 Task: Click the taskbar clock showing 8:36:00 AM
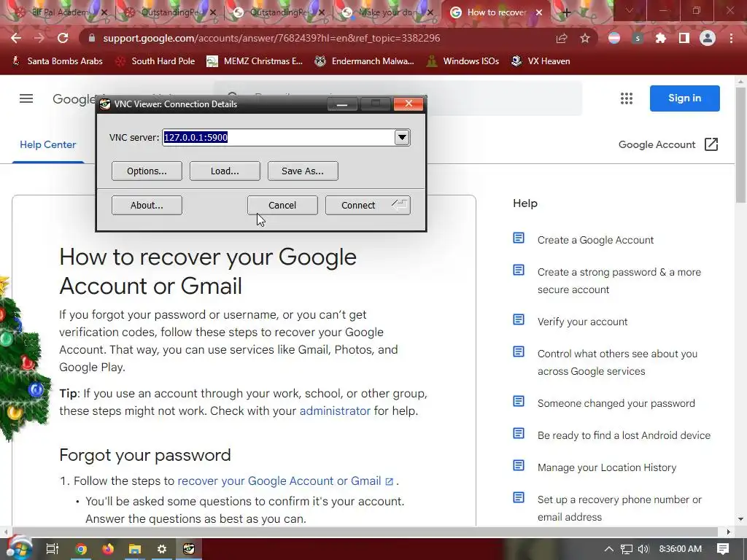[681, 549]
